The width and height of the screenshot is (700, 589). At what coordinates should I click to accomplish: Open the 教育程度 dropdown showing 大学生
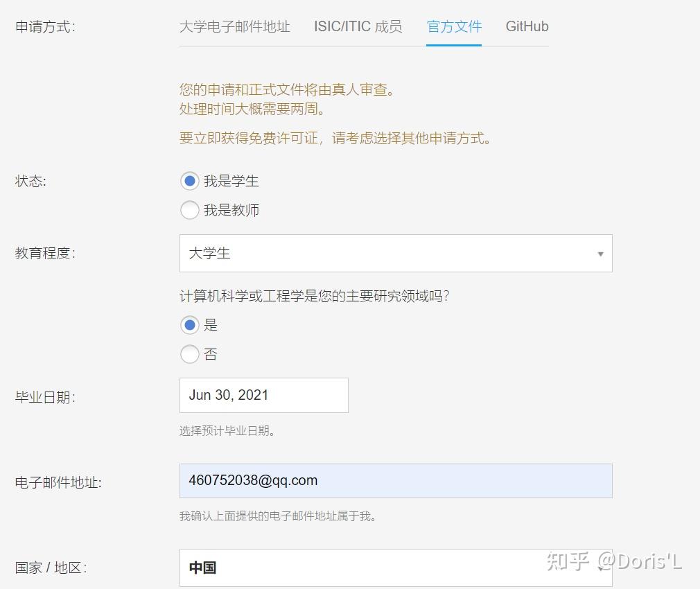coord(395,254)
